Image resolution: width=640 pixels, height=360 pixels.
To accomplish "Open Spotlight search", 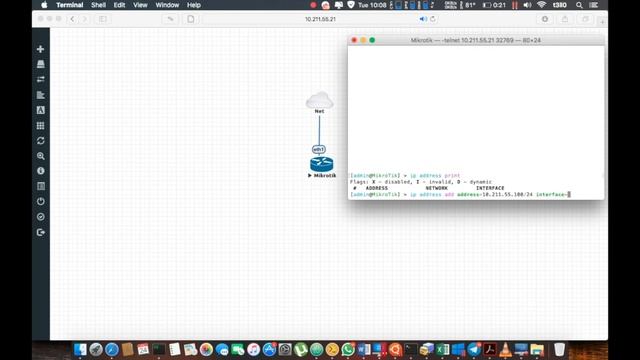I will (x=579, y=5).
